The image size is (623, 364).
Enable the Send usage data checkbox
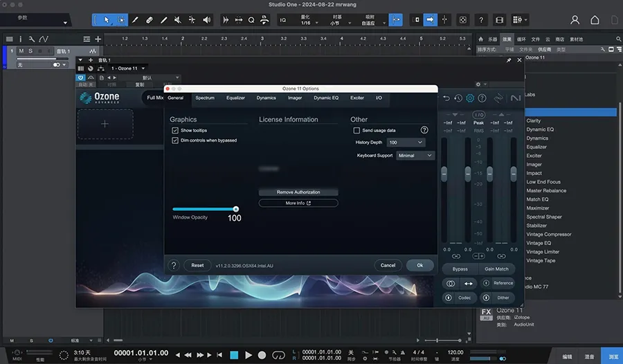[356, 130]
